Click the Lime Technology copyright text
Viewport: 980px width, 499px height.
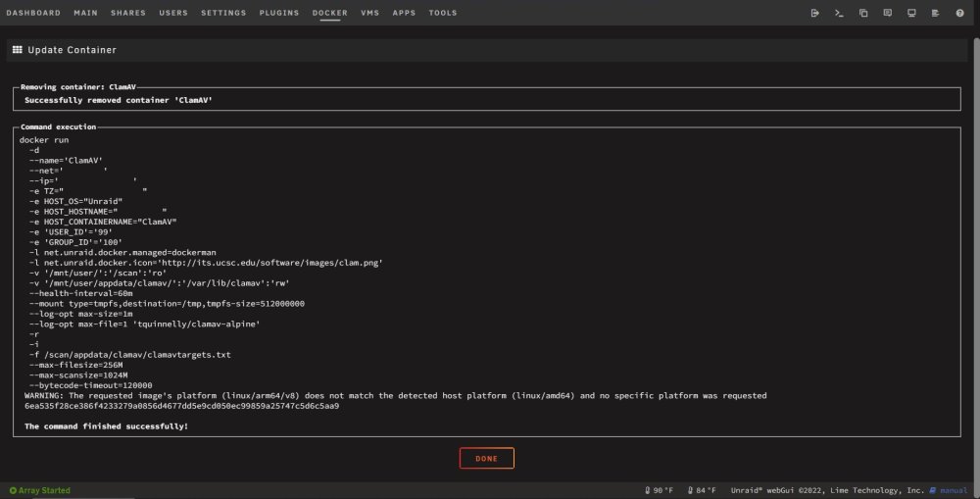point(827,490)
